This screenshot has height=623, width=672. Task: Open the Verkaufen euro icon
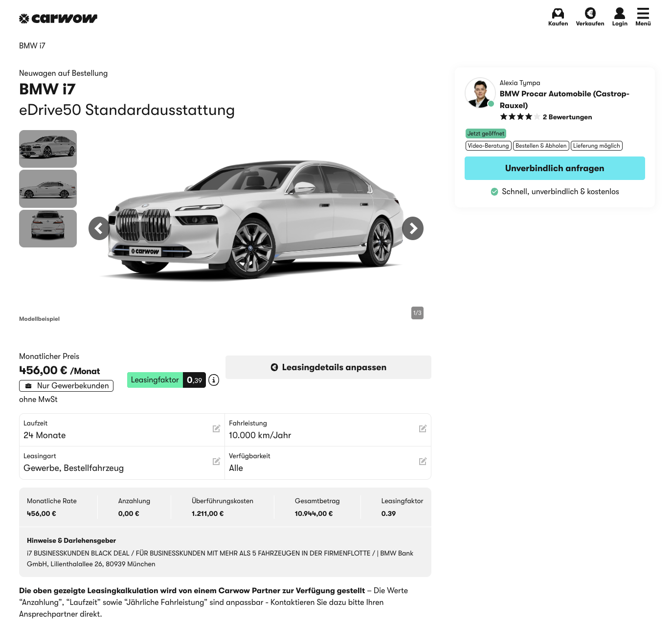point(590,14)
